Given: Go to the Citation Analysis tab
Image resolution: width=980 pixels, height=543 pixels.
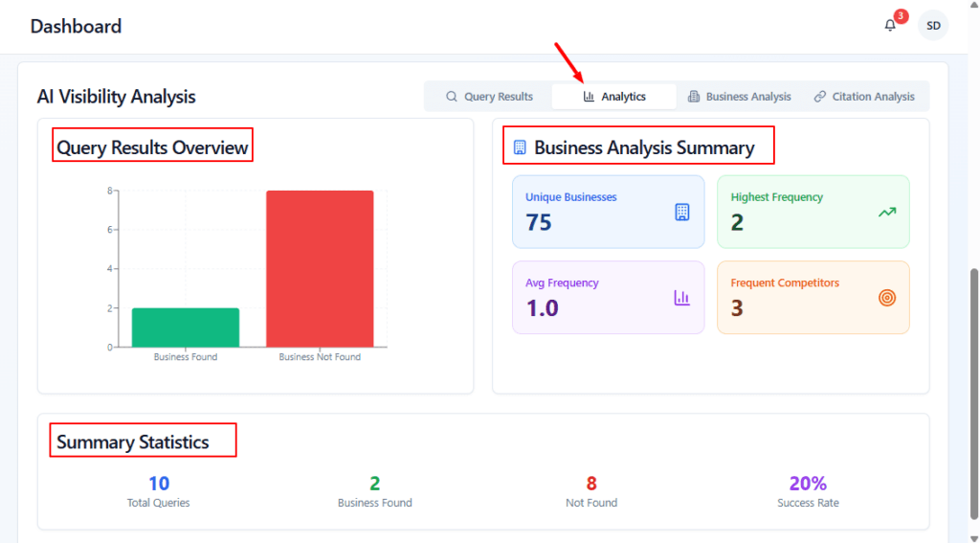Looking at the screenshot, I should 864,97.
